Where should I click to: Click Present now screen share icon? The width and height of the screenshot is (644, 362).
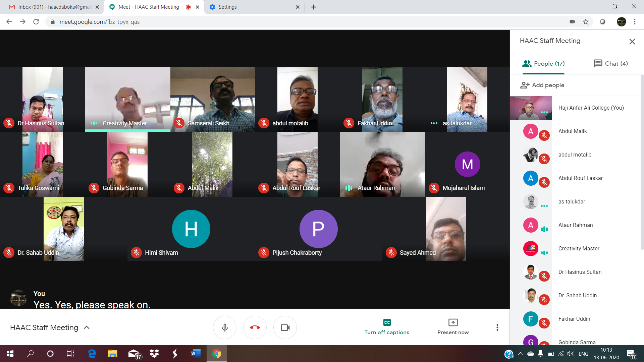pyautogui.click(x=453, y=322)
